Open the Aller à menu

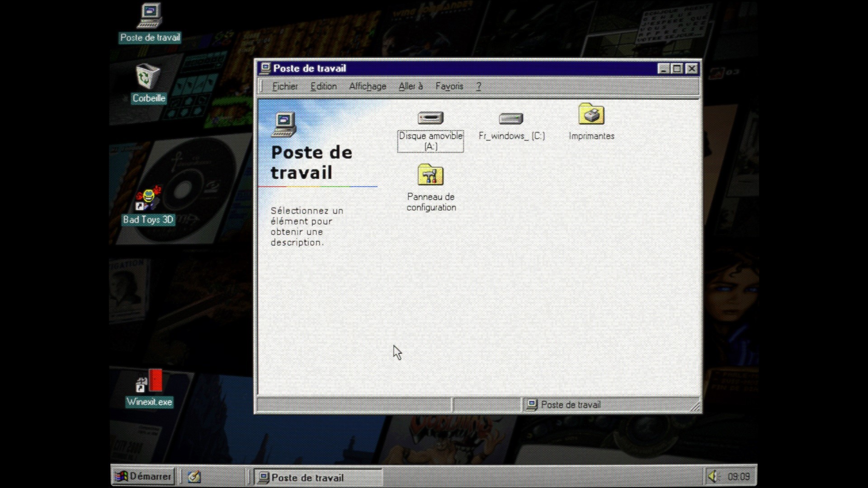410,86
